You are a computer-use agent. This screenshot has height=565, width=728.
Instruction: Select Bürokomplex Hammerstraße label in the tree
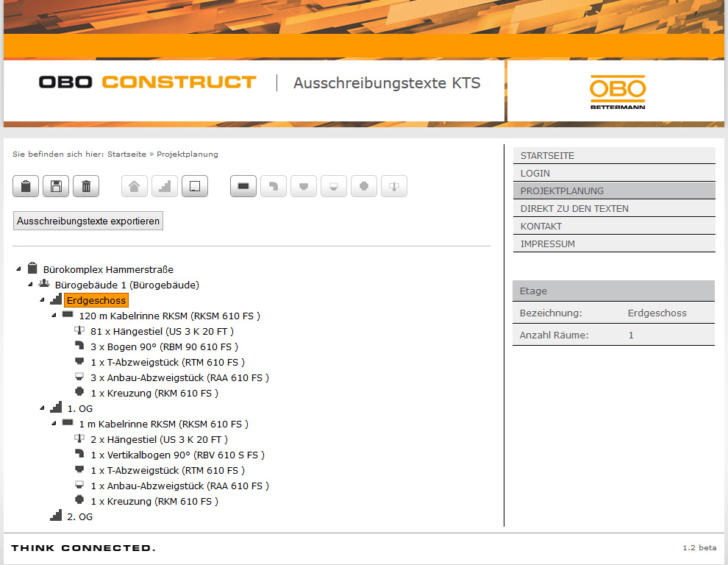[108, 269]
